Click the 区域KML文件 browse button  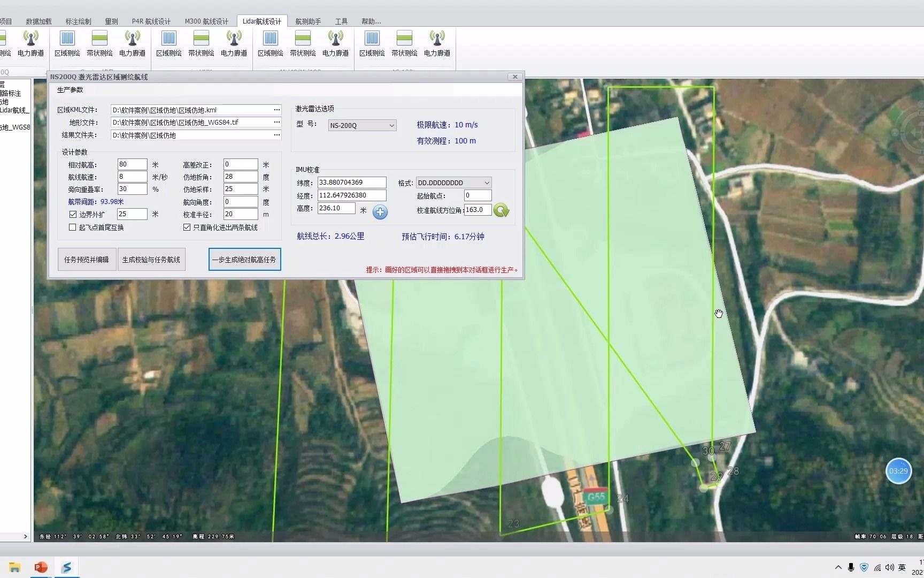point(276,110)
